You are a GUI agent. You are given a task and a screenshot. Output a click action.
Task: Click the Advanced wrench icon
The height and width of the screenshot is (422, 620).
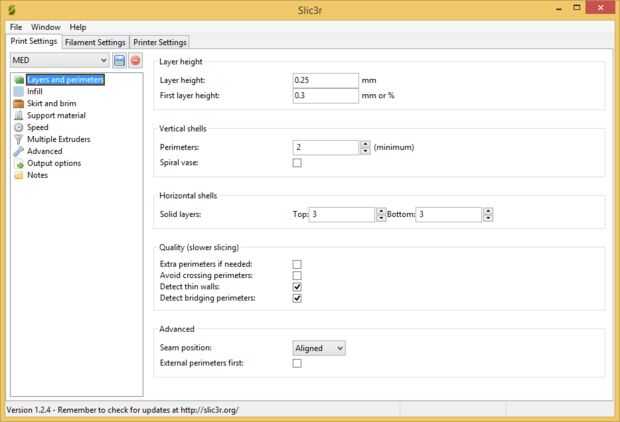click(19, 151)
